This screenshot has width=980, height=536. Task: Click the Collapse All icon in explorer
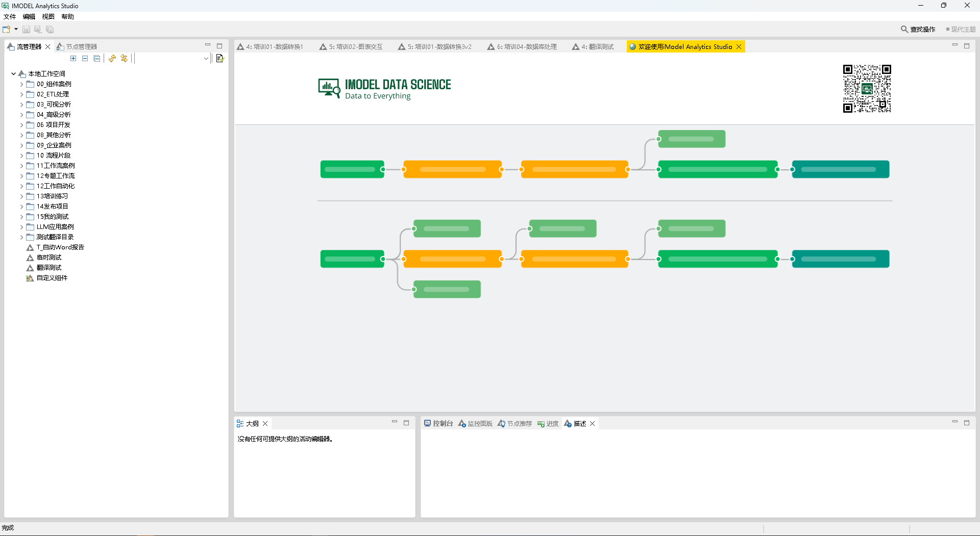[97, 59]
